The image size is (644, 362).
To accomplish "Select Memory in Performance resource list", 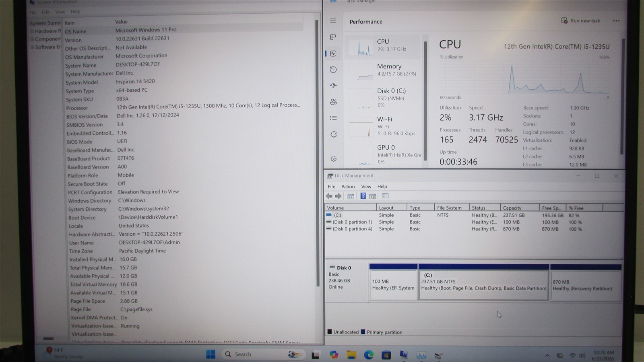I will (384, 71).
